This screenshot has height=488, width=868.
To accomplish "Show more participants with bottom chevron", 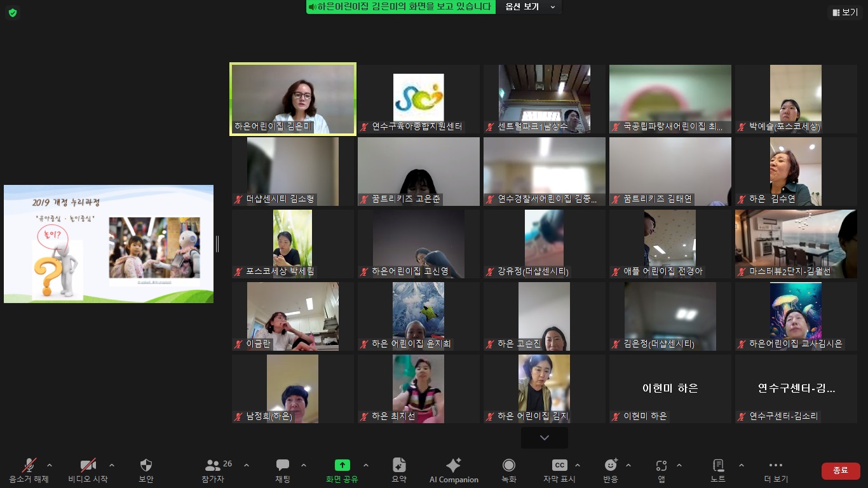I will click(545, 438).
